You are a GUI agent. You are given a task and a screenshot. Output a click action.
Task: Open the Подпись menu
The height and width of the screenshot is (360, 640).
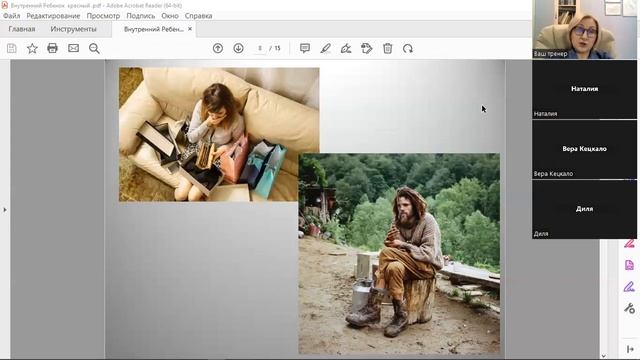pyautogui.click(x=140, y=16)
